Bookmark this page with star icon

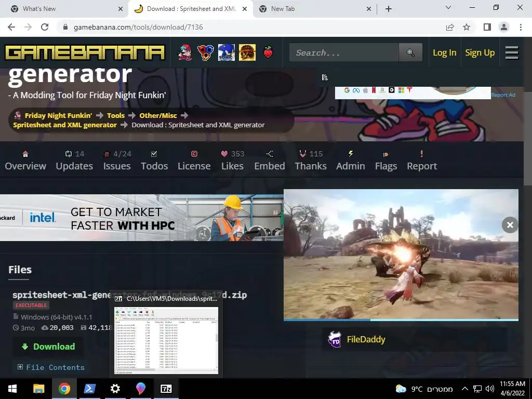click(467, 27)
